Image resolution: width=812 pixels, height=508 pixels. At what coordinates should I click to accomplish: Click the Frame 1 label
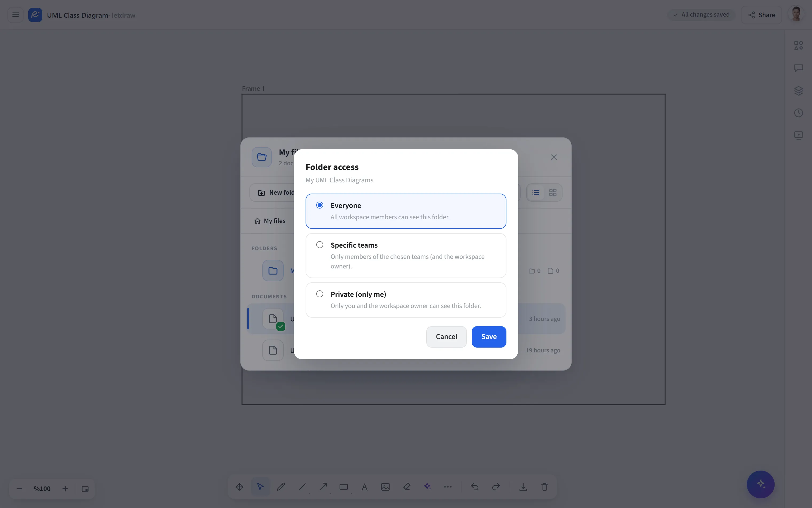click(253, 88)
